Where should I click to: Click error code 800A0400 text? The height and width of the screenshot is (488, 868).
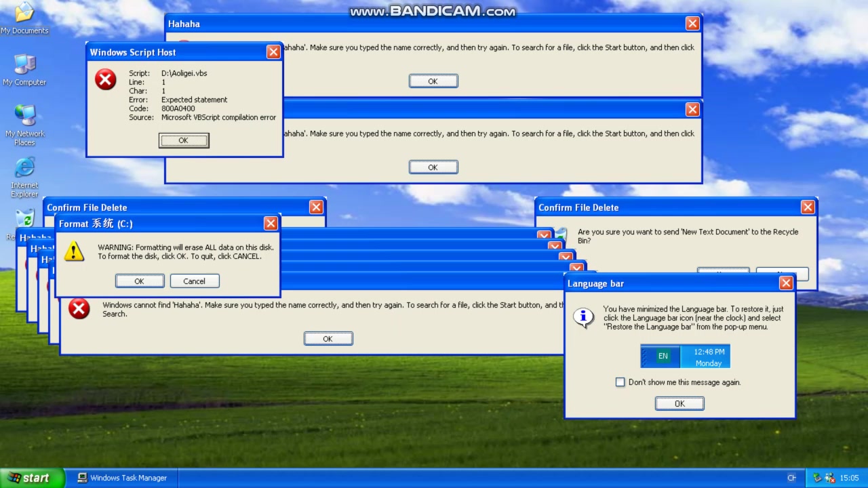tap(178, 108)
